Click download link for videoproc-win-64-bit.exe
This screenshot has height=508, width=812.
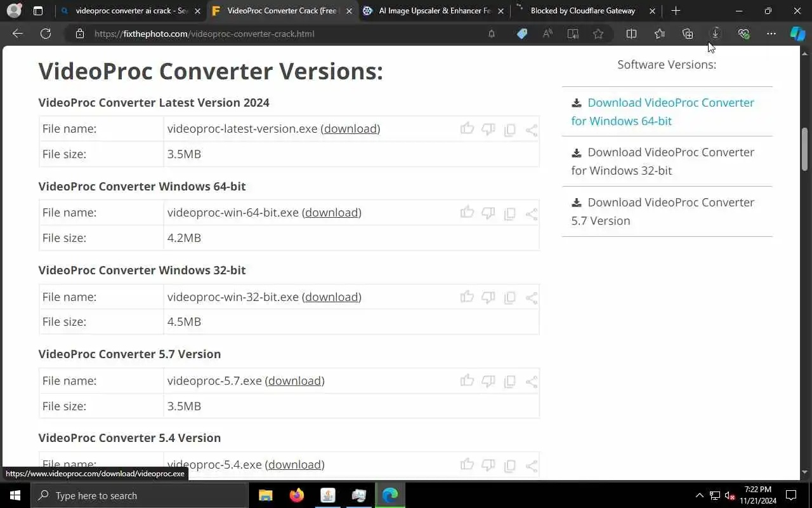point(332,213)
